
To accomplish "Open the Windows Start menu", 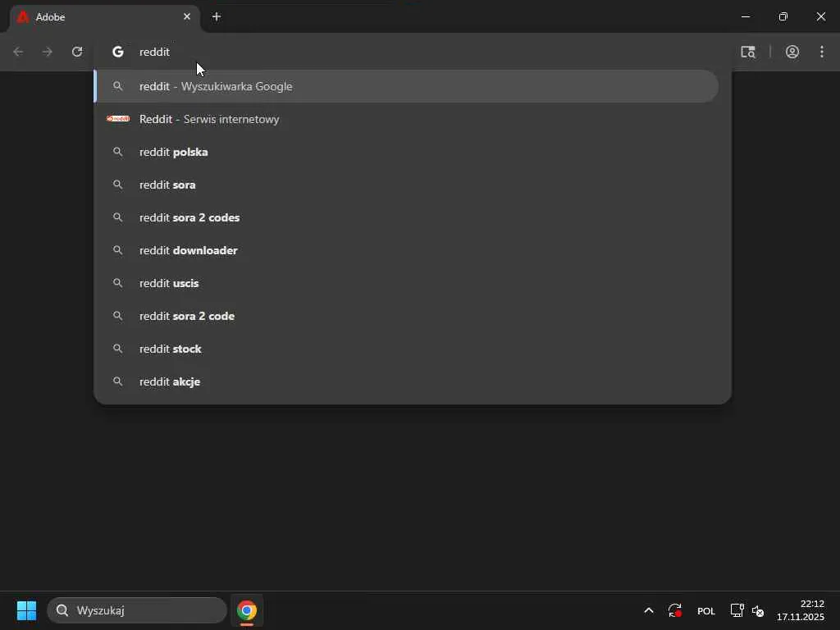I will 26,610.
